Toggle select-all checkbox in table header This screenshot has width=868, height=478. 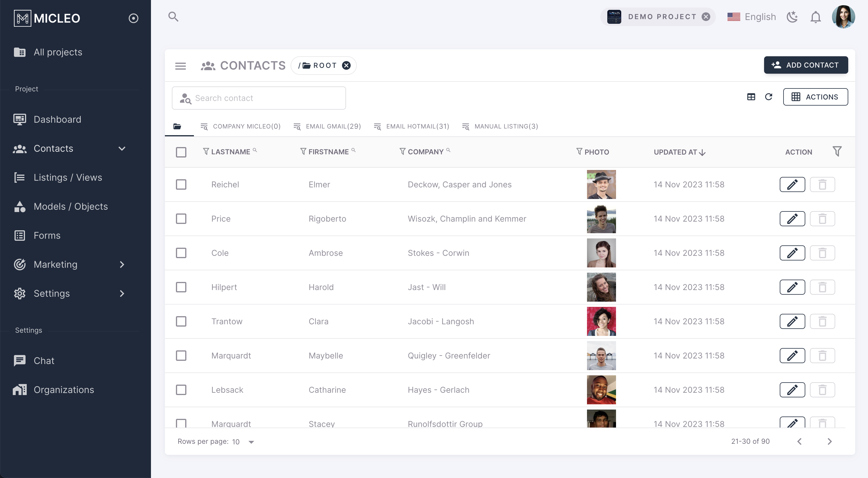[181, 152]
